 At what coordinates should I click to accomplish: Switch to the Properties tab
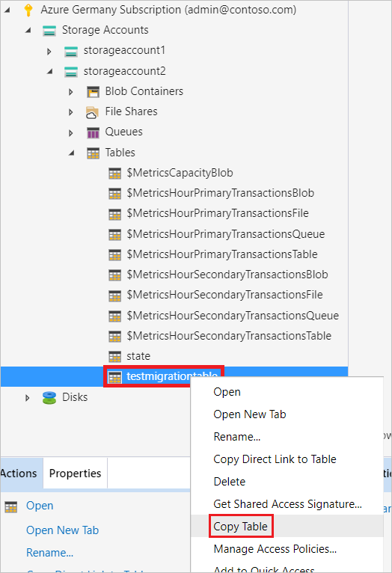click(x=76, y=474)
